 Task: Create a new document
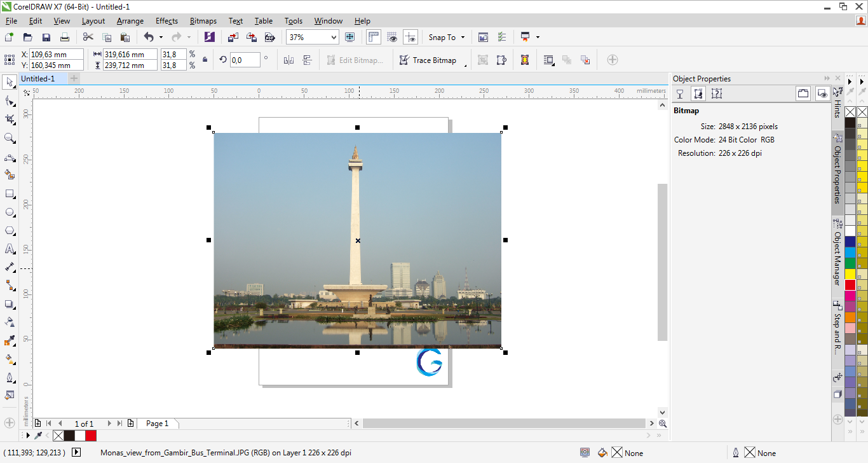[9, 37]
